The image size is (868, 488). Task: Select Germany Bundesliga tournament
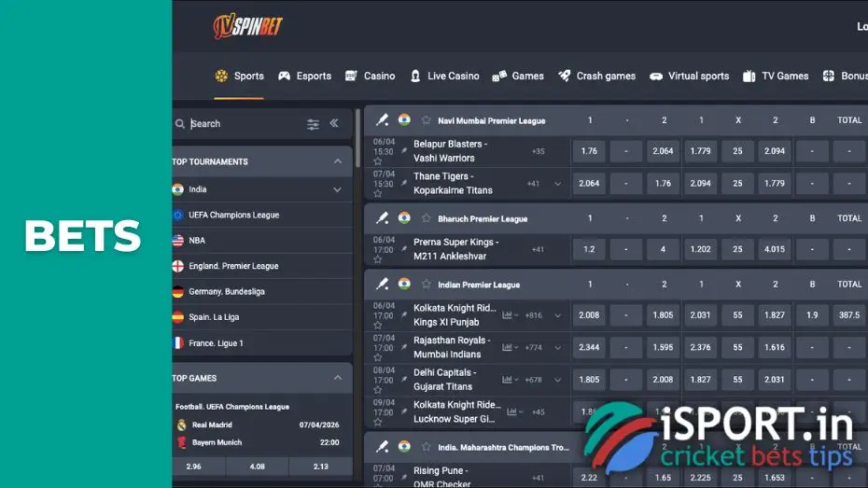pyautogui.click(x=261, y=291)
